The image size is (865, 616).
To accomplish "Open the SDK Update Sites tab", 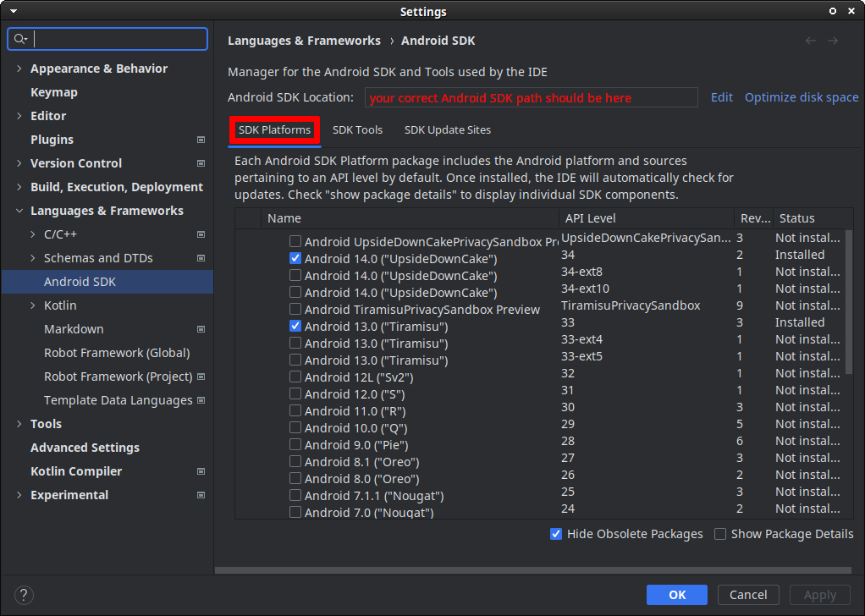I will 448,130.
